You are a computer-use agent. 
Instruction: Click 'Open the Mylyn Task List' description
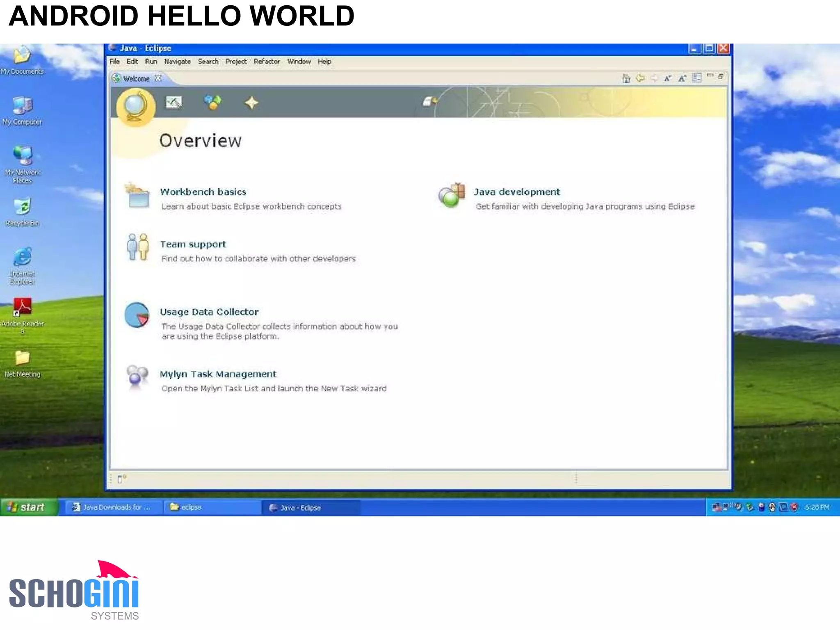click(274, 388)
